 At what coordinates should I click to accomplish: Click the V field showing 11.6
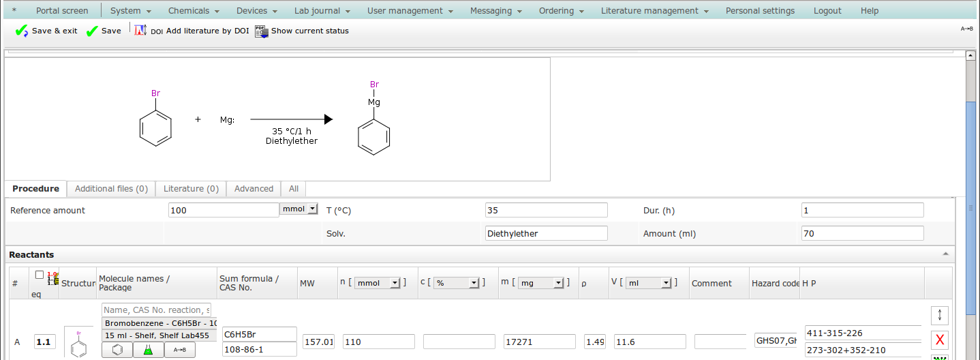[650, 342]
